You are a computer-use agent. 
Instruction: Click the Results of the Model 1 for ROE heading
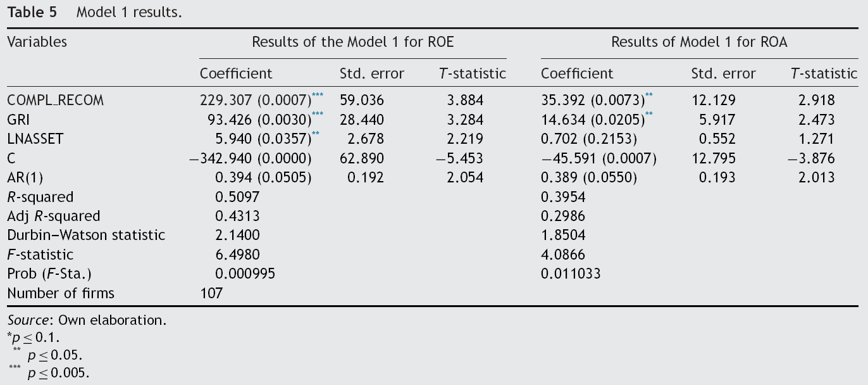pyautogui.click(x=353, y=42)
